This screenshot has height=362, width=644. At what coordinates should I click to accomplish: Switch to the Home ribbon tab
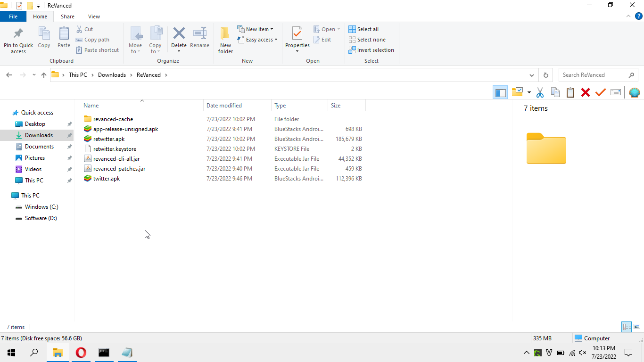pyautogui.click(x=40, y=16)
